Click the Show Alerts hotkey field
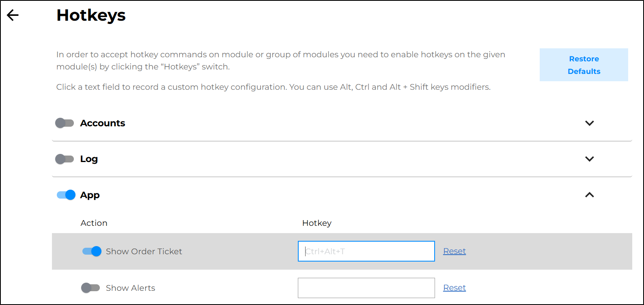644x305 pixels. click(366, 288)
